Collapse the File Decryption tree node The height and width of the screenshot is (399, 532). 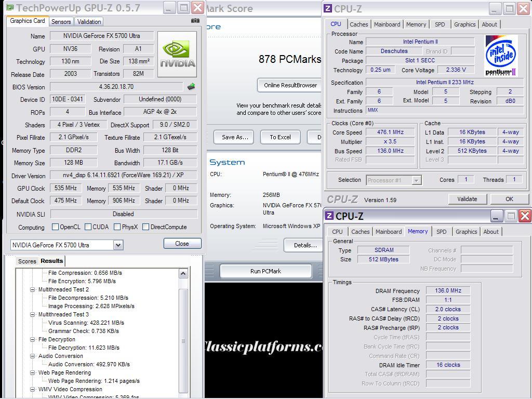click(33, 339)
